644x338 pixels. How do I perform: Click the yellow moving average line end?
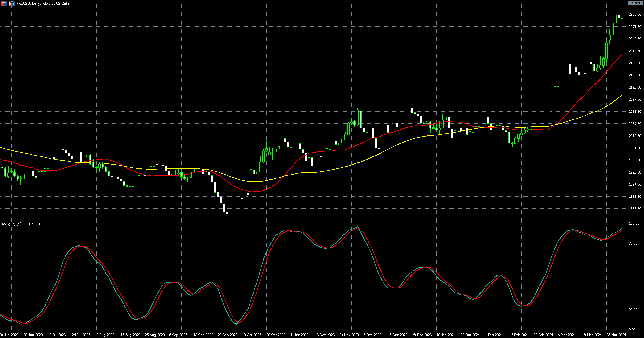tap(621, 95)
